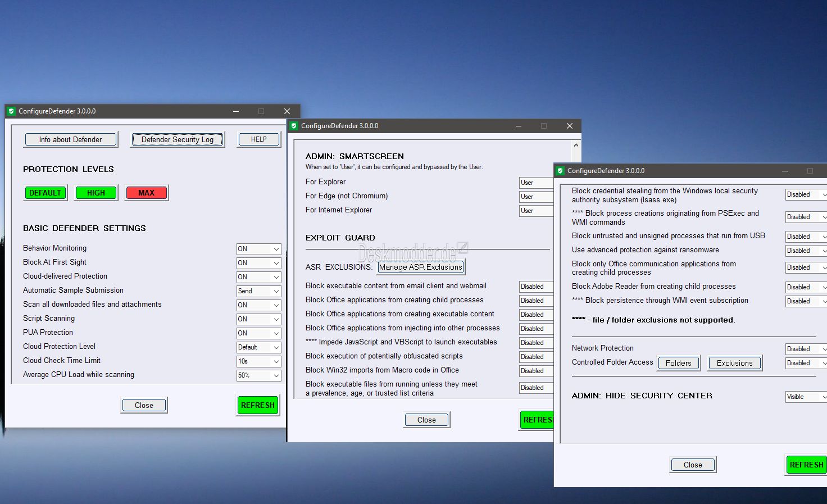
Task: Open the PUA Protection dropdown
Action: tap(258, 333)
